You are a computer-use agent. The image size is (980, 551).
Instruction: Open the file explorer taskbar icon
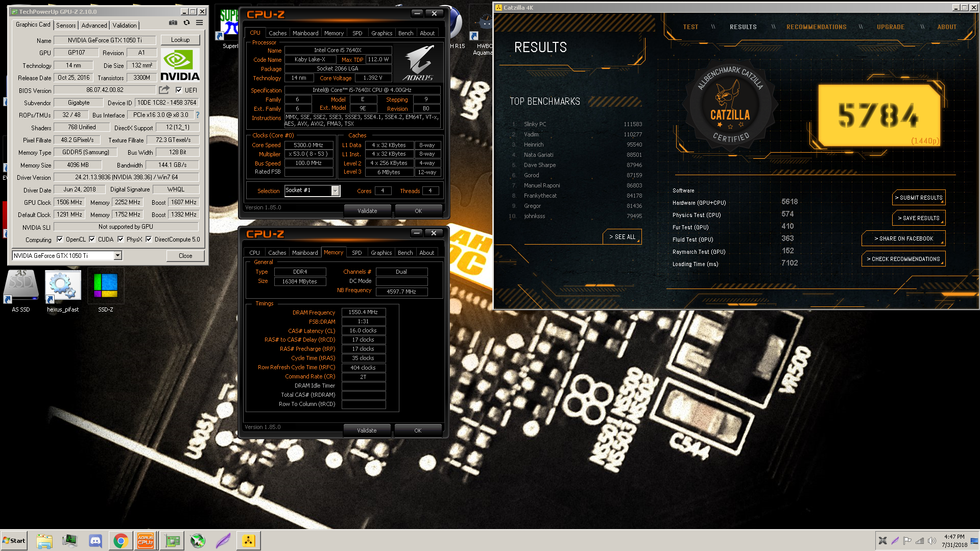(x=44, y=541)
